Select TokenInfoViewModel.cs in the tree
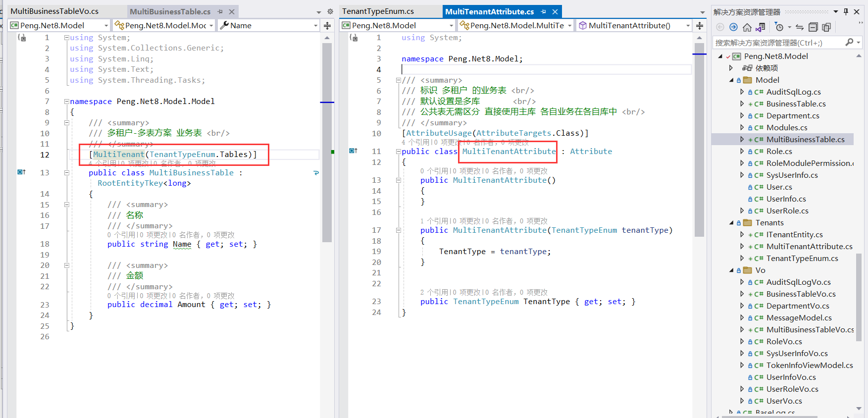The image size is (868, 418). tap(810, 366)
